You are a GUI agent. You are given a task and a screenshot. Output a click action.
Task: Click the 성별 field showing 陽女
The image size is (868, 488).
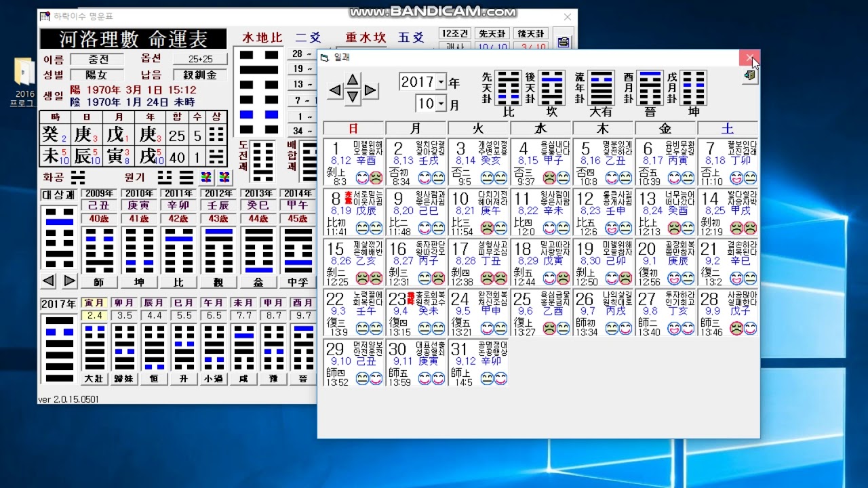(97, 75)
